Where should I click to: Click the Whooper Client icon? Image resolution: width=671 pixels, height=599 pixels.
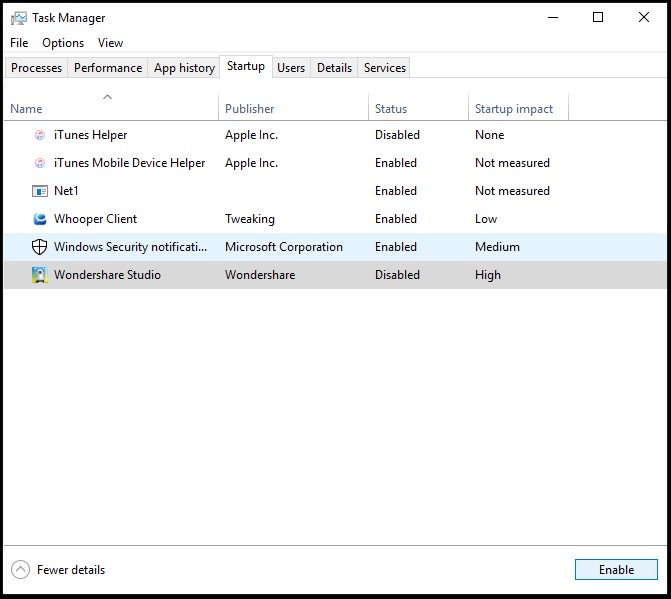pos(40,219)
